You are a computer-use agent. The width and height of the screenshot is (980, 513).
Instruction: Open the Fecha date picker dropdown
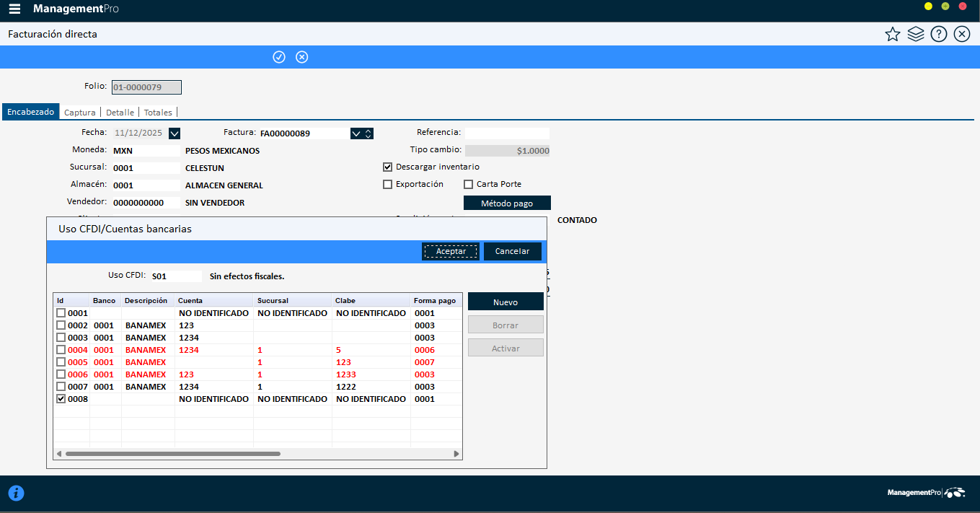(175, 133)
